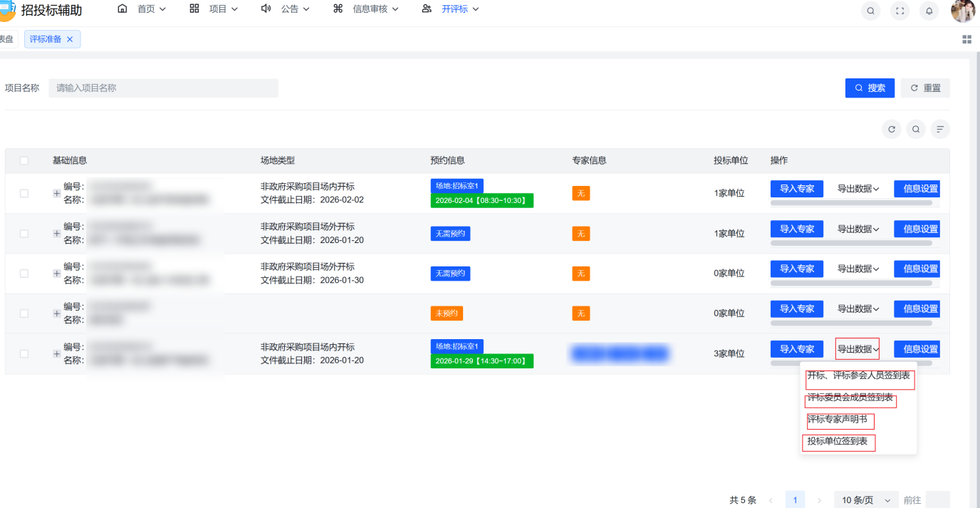Select 投标单位签到表 from the export menu
This screenshot has width=980, height=508.
click(838, 442)
